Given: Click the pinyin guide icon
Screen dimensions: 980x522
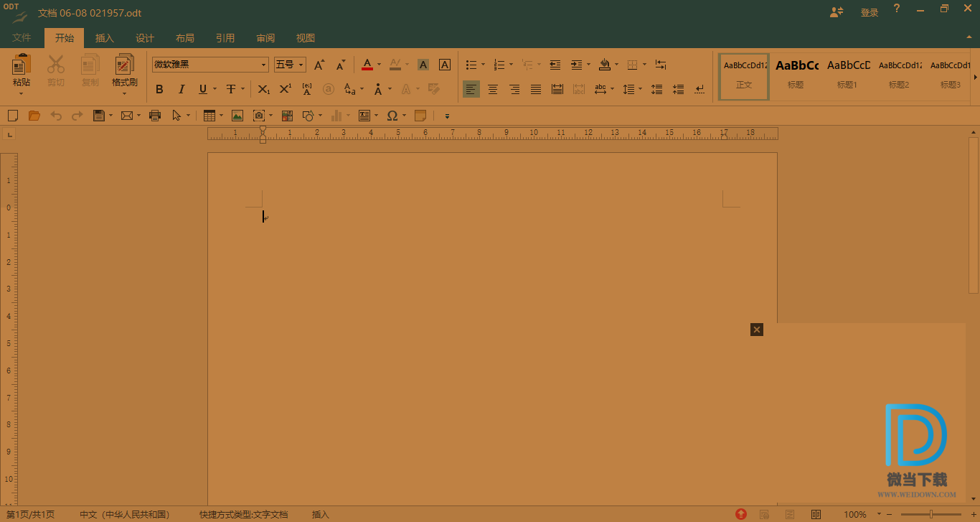Looking at the screenshot, I should [x=307, y=89].
